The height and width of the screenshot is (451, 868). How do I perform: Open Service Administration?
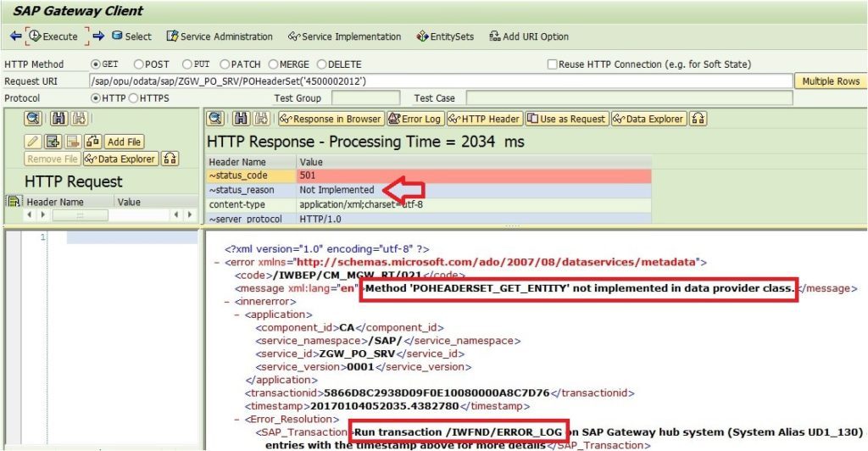click(x=220, y=36)
